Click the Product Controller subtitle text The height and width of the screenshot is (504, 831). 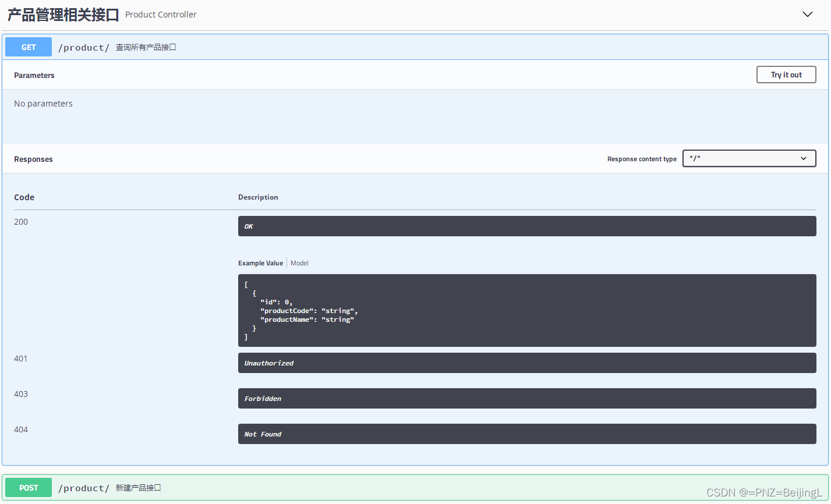[x=161, y=15]
